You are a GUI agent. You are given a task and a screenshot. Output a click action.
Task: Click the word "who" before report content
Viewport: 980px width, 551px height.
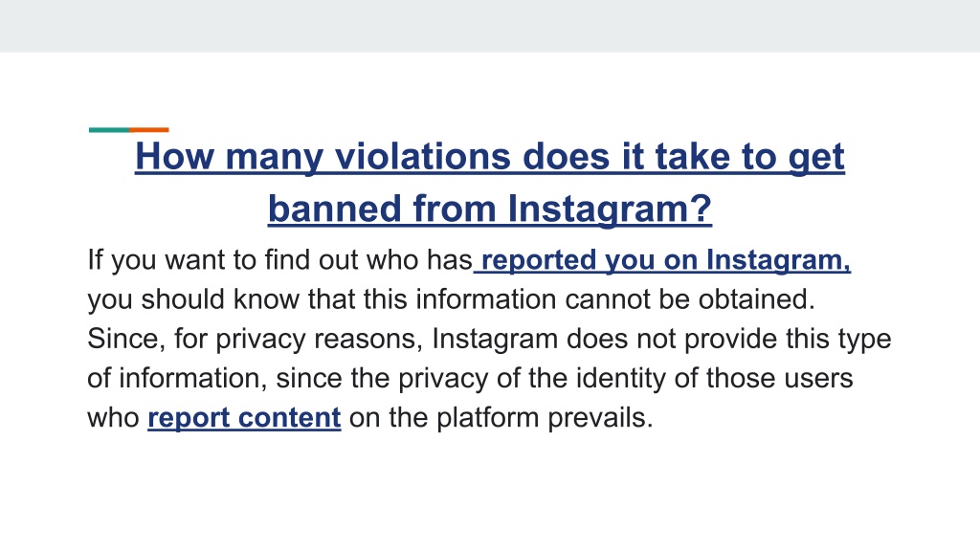coord(113,418)
